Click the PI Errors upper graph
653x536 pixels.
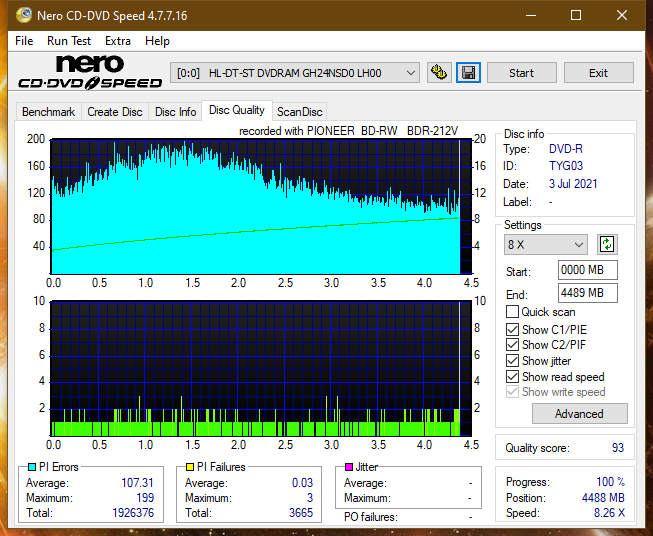tap(261, 206)
